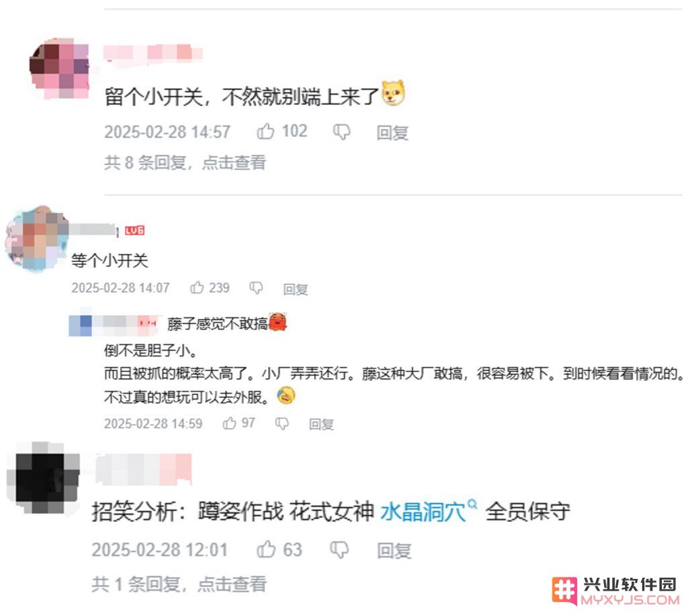The height and width of the screenshot is (616, 688).
Task: Like the comment with 102 likes
Action: (x=265, y=131)
